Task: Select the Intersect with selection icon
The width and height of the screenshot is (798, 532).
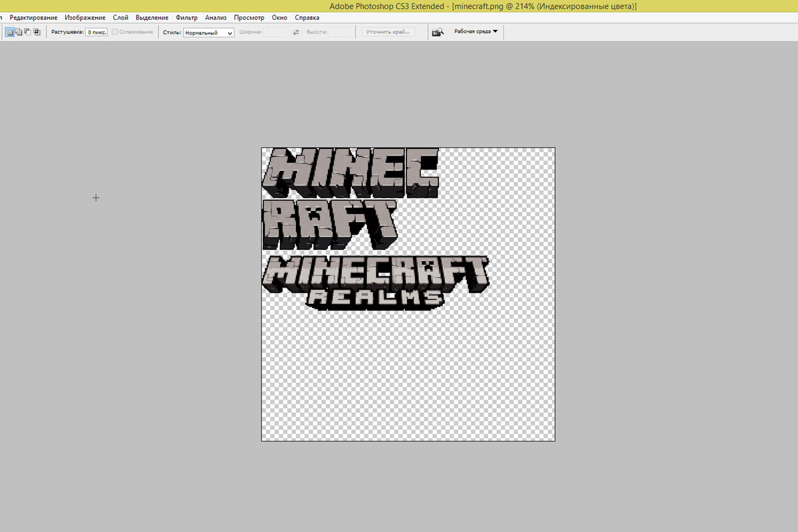Action: pyautogui.click(x=37, y=31)
